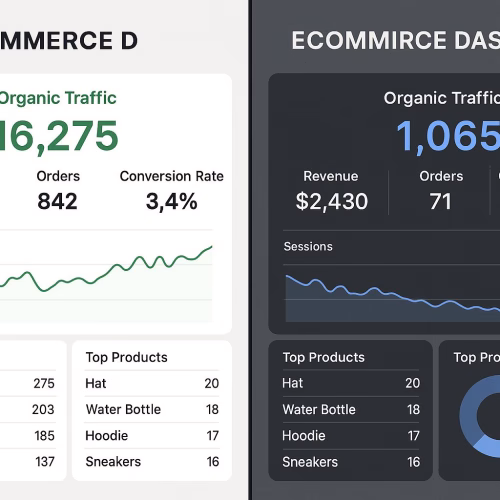Screen dimensions: 500x500
Task: Click the light dashboard Organic Traffic heading
Action: (x=58, y=98)
